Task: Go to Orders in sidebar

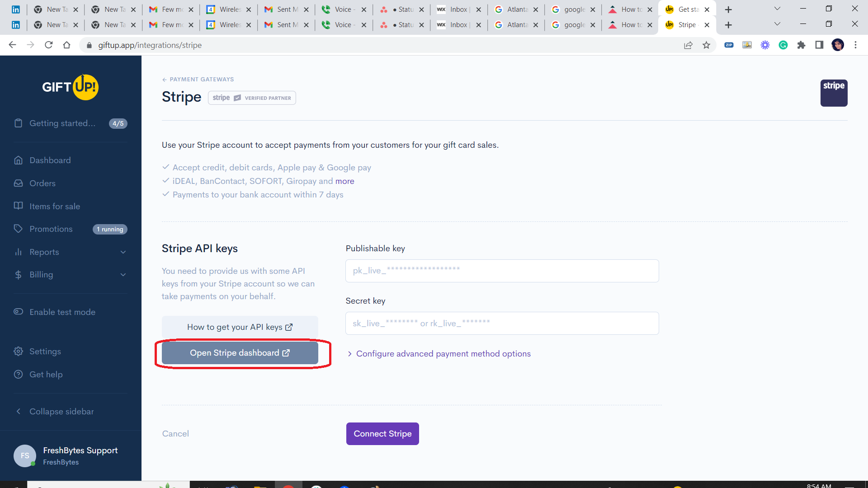Action: (x=42, y=183)
